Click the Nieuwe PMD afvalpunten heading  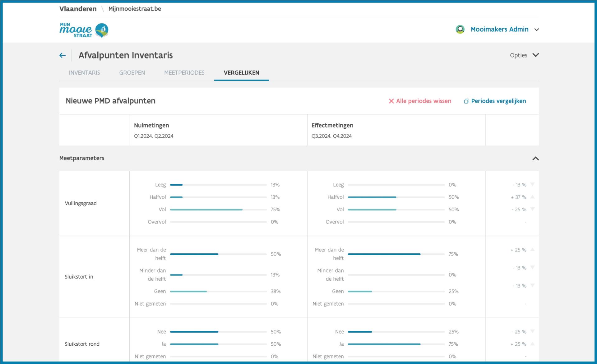[x=110, y=101]
